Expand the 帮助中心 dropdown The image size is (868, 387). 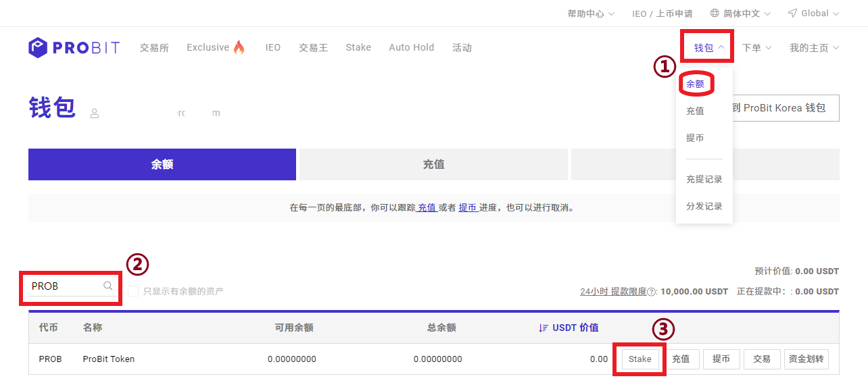click(591, 13)
